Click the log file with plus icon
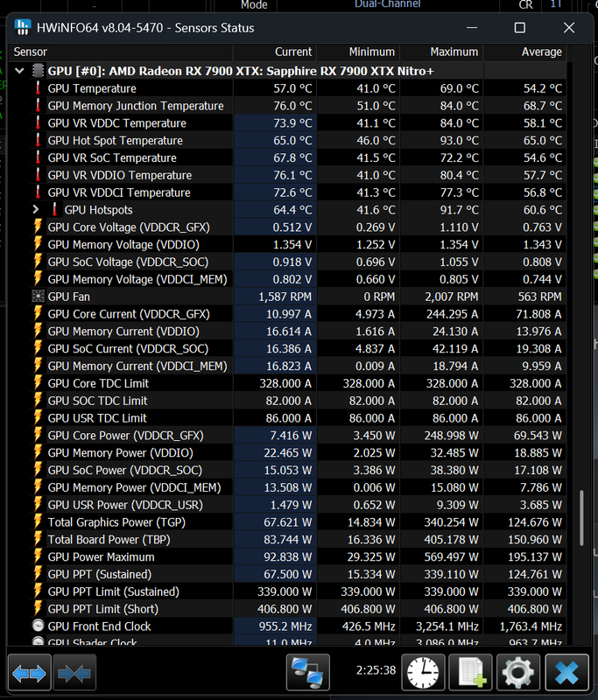 point(471,673)
